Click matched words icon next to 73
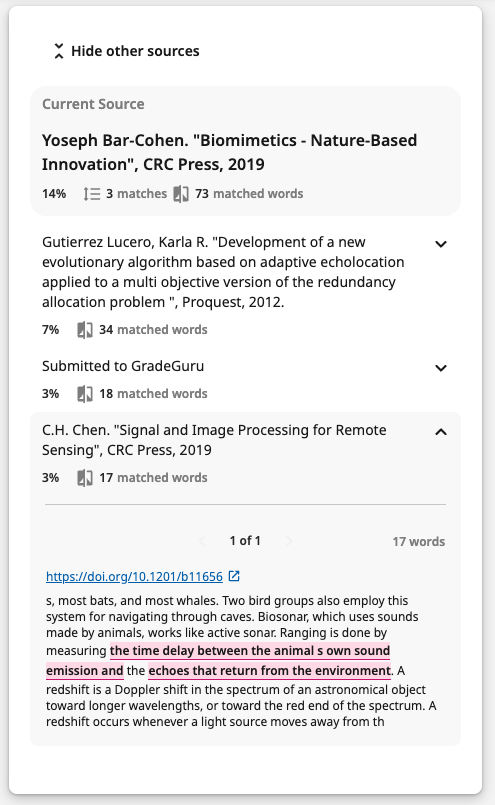The width and height of the screenshot is (495, 805). (x=181, y=194)
